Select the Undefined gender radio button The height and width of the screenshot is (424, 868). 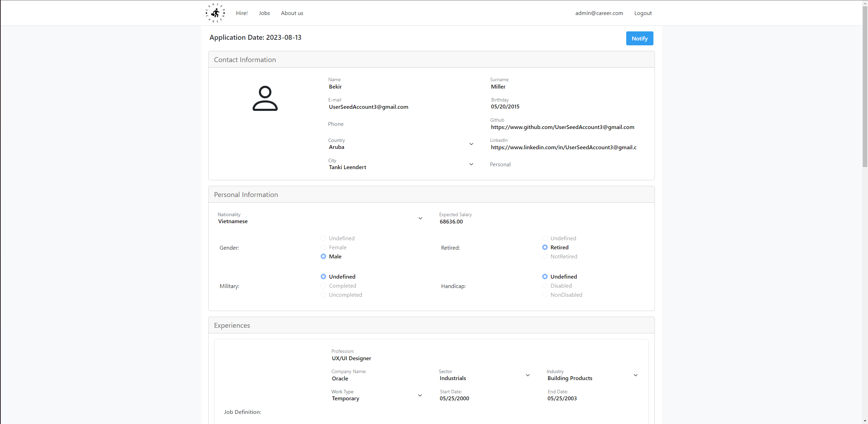pyautogui.click(x=323, y=238)
